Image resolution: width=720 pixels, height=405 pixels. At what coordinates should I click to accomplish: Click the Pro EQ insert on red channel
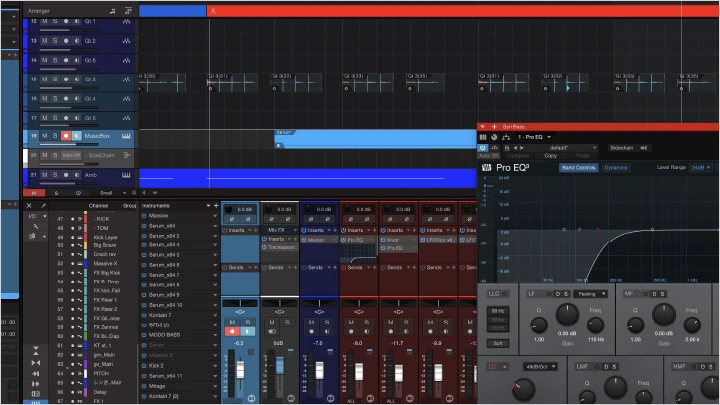coord(358,240)
